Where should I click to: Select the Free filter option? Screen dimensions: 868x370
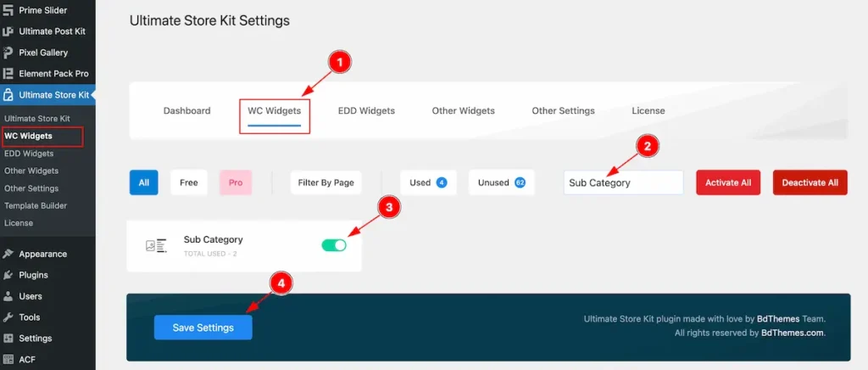(189, 182)
